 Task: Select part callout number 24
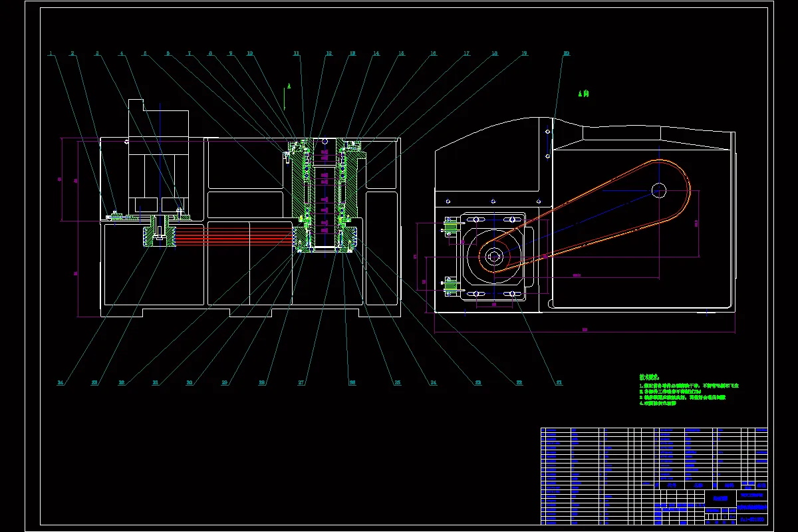(433, 383)
